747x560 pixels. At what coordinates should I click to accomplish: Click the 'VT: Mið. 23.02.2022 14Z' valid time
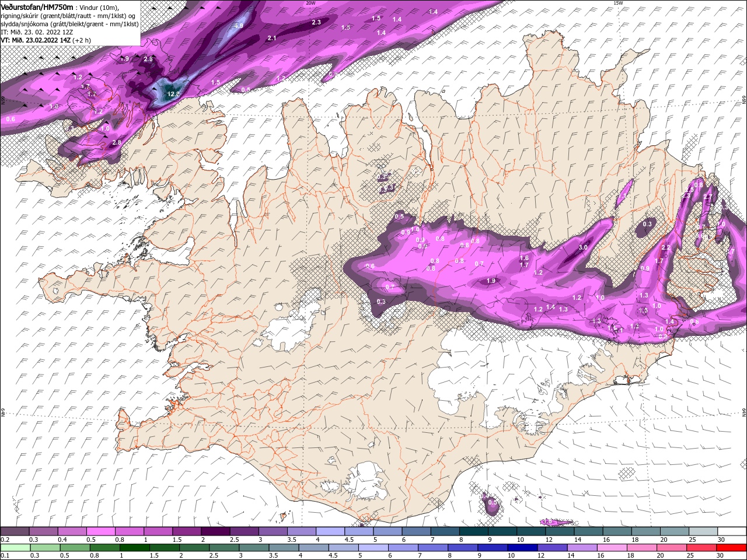[36, 40]
